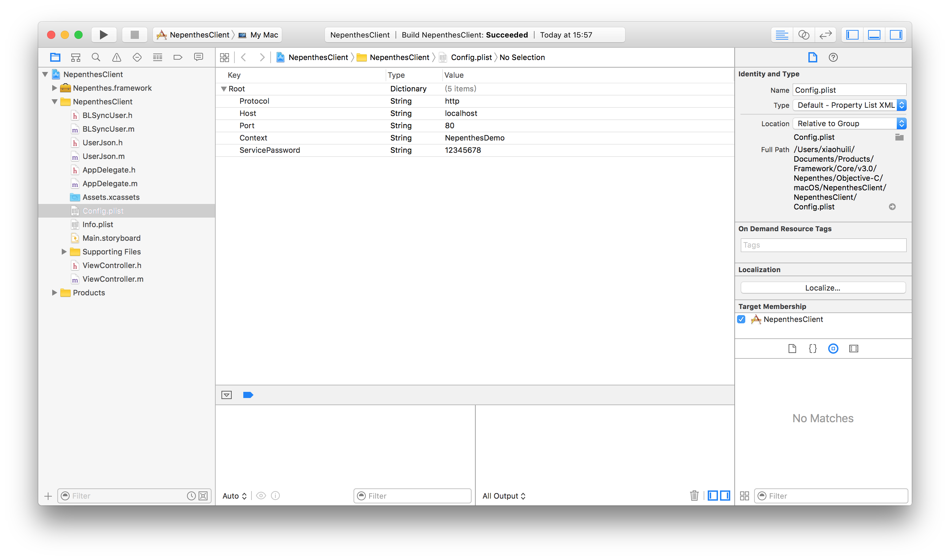This screenshot has width=950, height=560.
Task: Switch library to icon grid view
Action: click(745, 496)
